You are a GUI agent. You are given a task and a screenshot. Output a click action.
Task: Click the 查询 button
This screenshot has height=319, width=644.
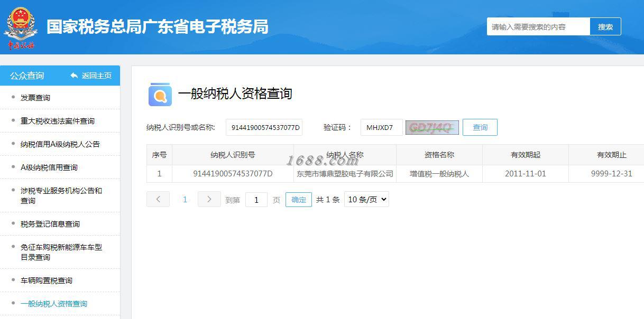[480, 127]
